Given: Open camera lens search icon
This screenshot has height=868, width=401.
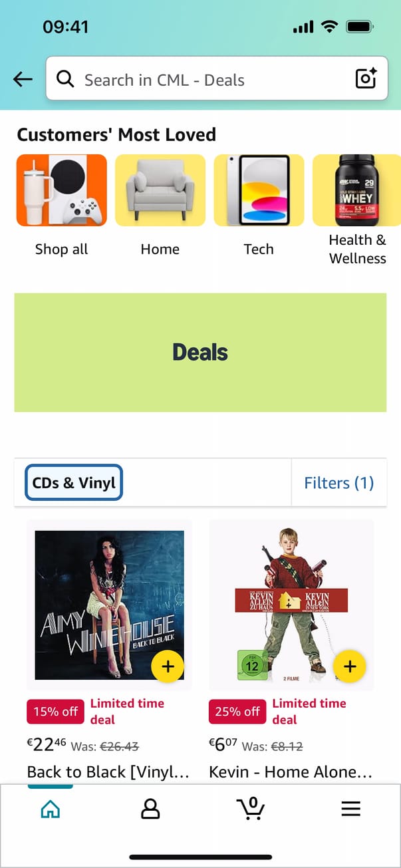Looking at the screenshot, I should (366, 78).
